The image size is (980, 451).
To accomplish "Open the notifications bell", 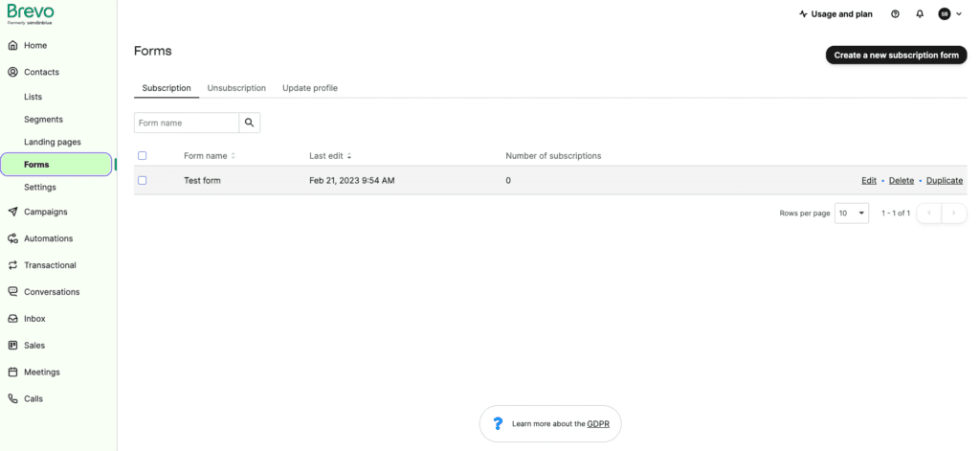I will [920, 13].
